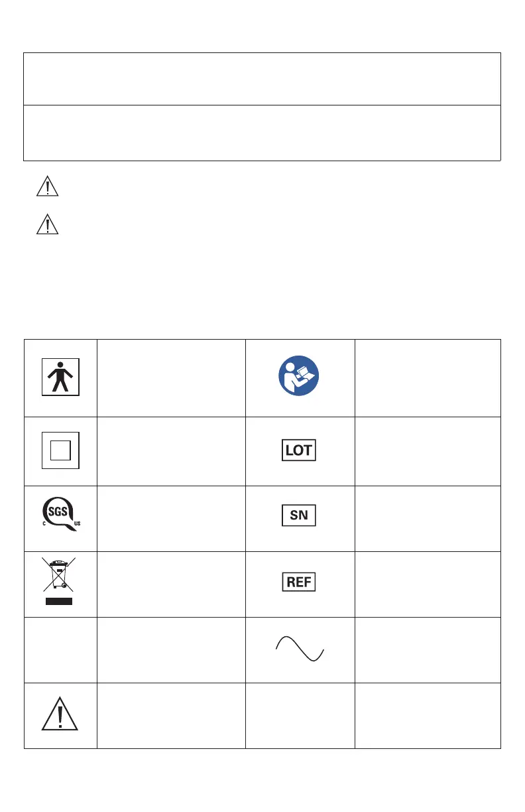Image resolution: width=525 pixels, height=812 pixels.
Task: Select the double-square Class II symbol
Action: pos(60,451)
